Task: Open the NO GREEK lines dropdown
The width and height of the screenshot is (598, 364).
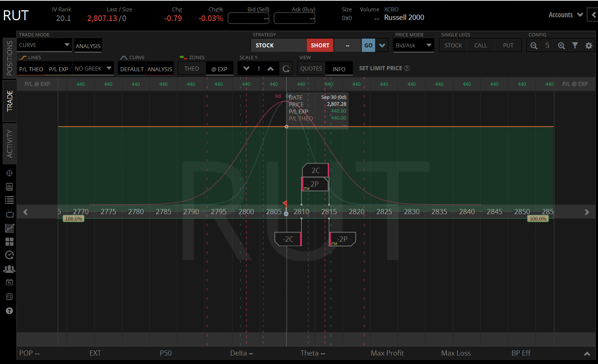Action: click(x=93, y=69)
